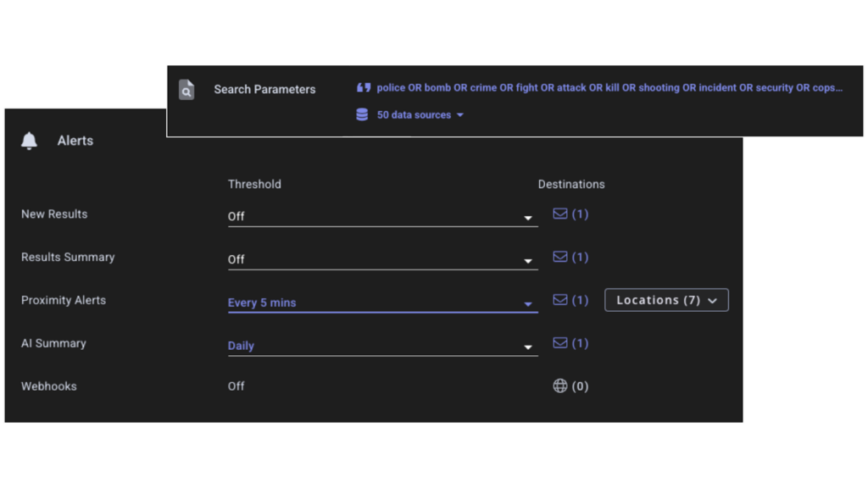Click the Proximity Alerts row label
The image size is (868, 488).
tap(64, 300)
